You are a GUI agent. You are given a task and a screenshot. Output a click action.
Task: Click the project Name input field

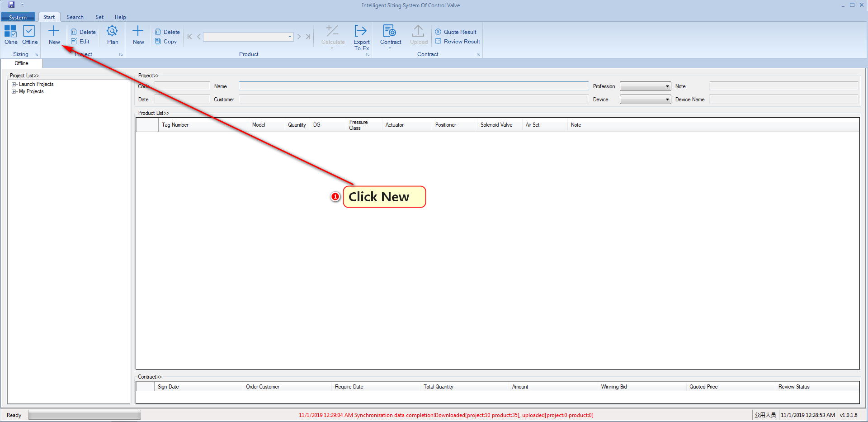coord(413,86)
